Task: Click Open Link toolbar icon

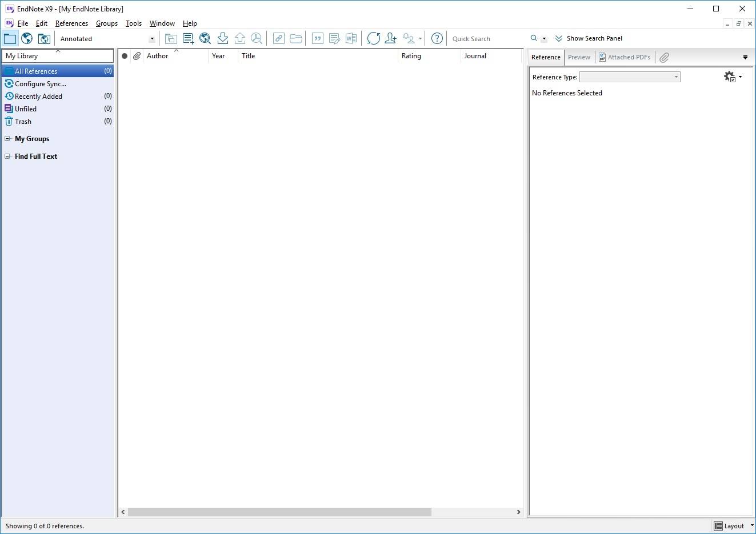Action: pos(279,39)
